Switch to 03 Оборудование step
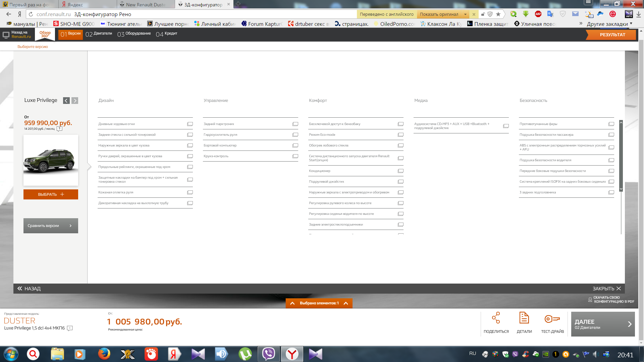Screen dimensions: 644x362 (x=134, y=34)
